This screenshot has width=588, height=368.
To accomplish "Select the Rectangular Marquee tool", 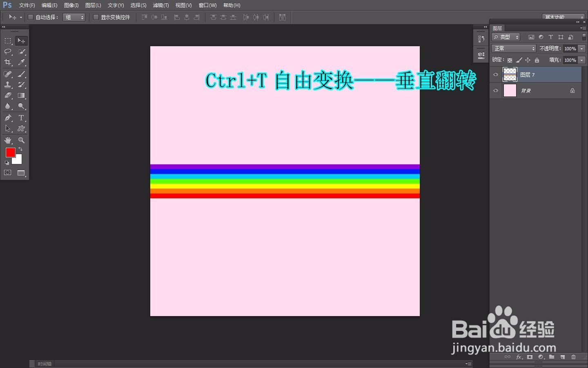I will [x=8, y=40].
